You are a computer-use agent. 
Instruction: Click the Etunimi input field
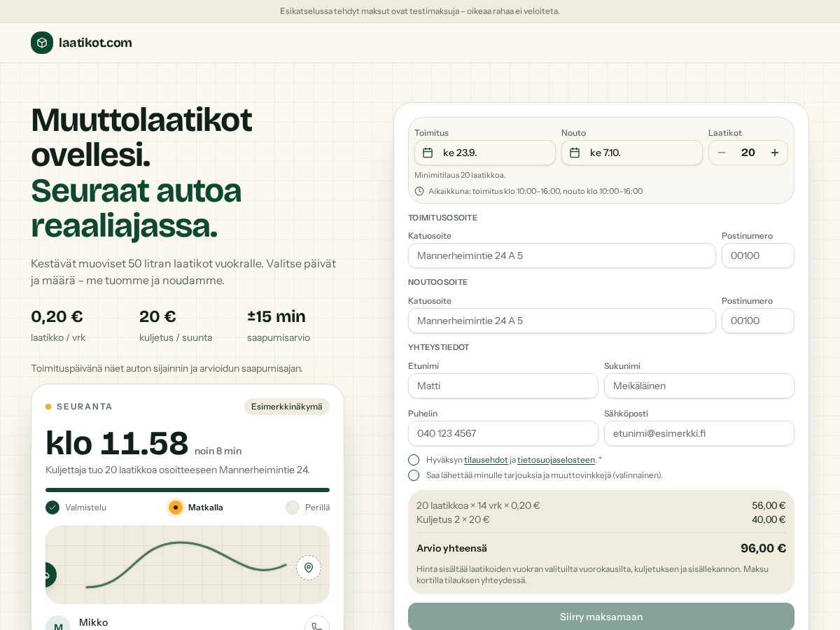(503, 386)
